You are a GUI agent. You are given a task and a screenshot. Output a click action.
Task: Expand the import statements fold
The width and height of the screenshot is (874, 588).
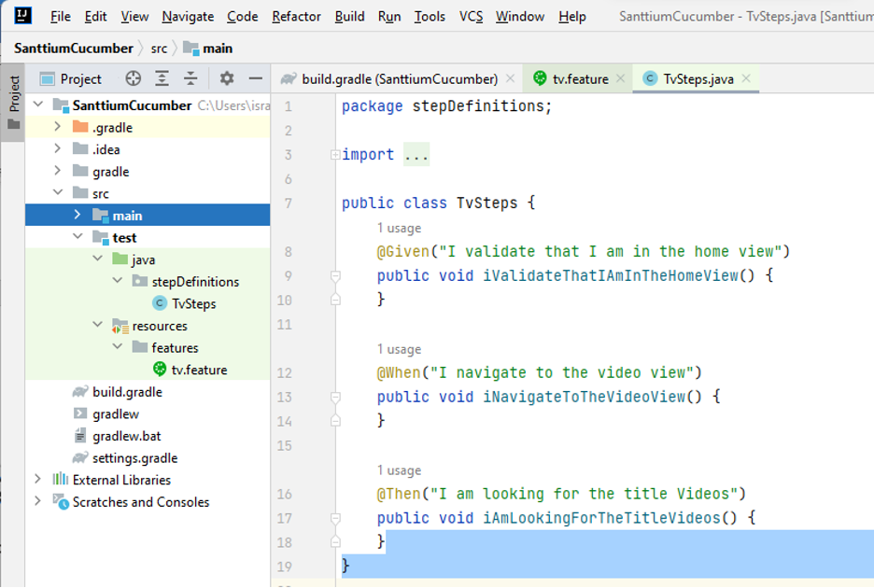tap(335, 154)
